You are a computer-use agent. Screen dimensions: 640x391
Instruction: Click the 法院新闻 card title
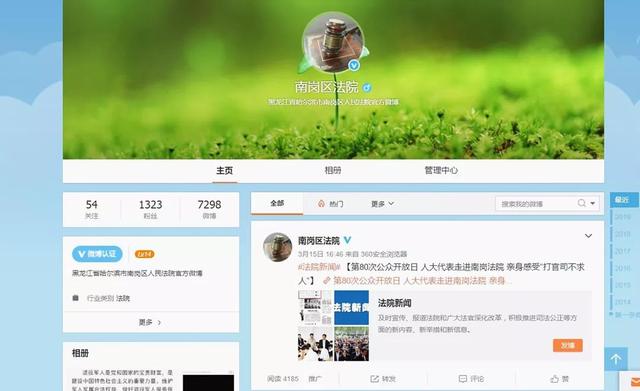tap(394, 303)
